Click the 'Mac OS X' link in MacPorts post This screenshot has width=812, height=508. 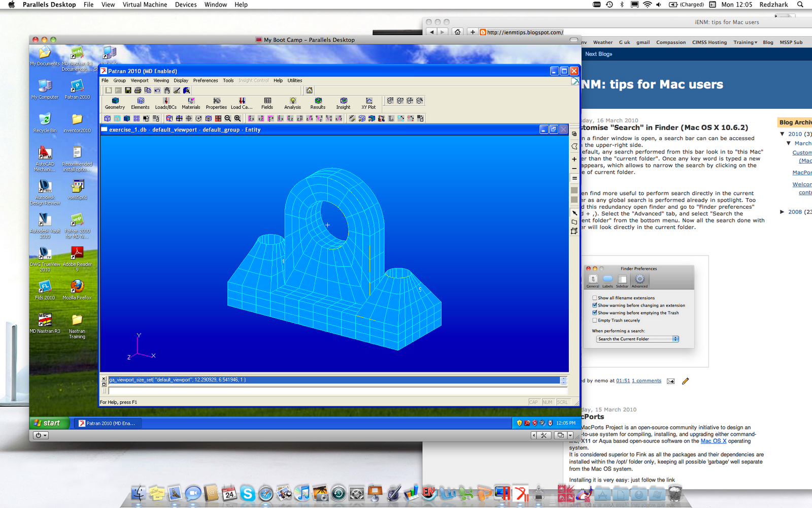click(714, 441)
